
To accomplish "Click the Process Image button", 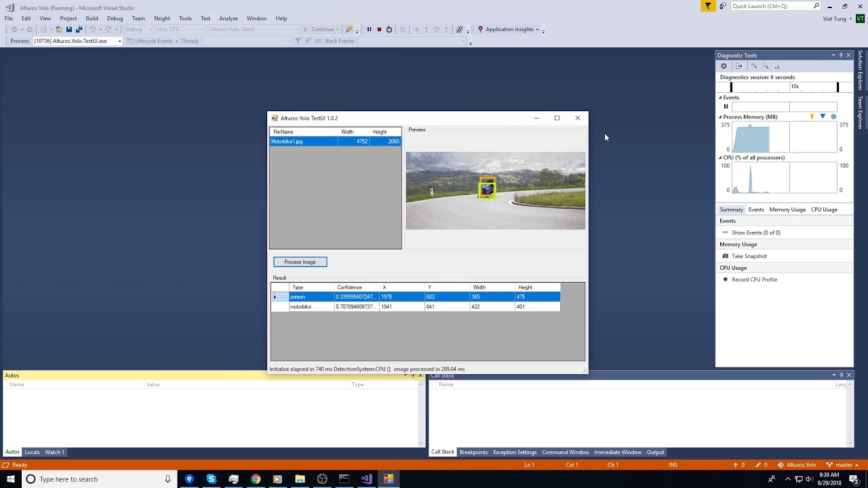I will [x=300, y=262].
